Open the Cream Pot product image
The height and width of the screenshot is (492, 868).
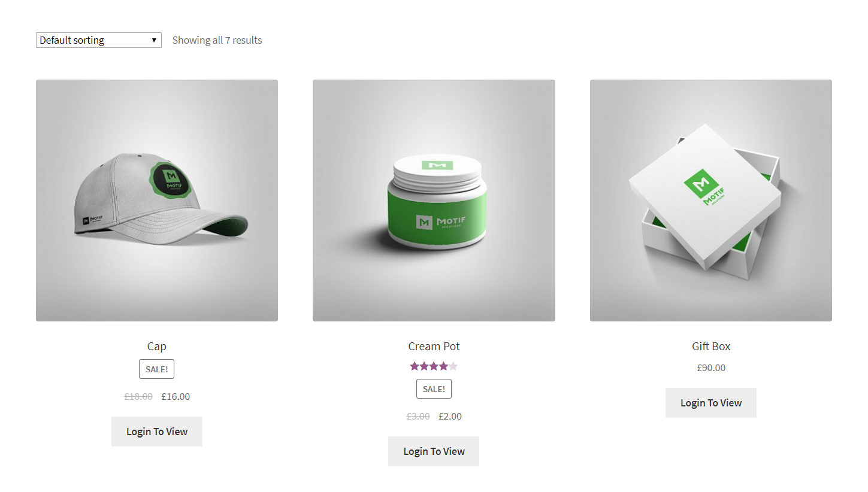(434, 201)
